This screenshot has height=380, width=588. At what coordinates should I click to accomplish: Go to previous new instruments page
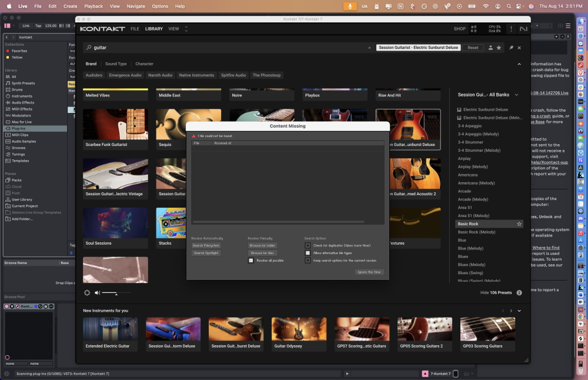coord(503,311)
